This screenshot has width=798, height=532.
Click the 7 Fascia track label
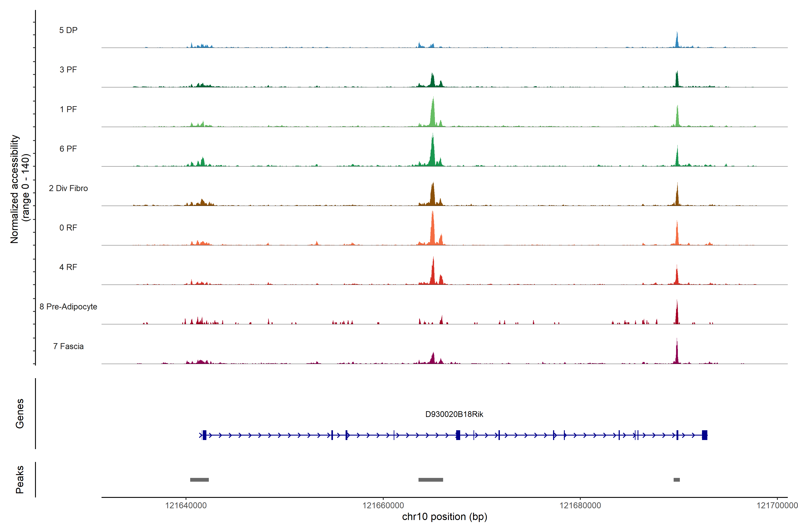tap(68, 346)
